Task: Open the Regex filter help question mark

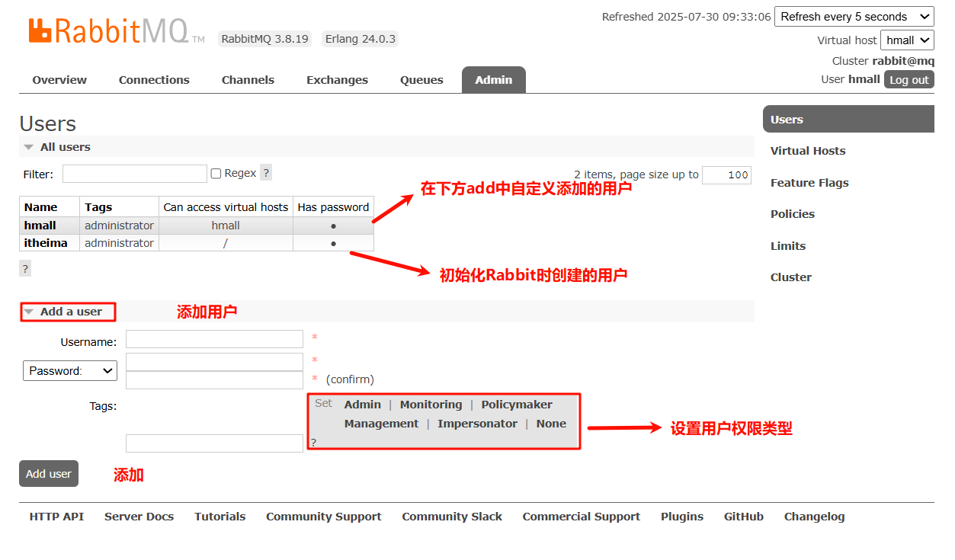Action: [x=266, y=173]
